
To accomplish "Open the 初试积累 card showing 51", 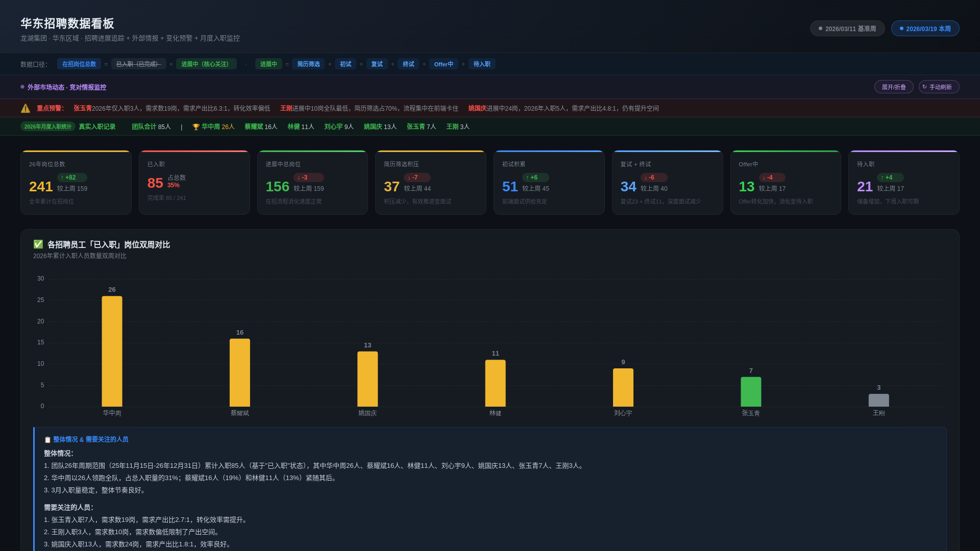I will [549, 183].
